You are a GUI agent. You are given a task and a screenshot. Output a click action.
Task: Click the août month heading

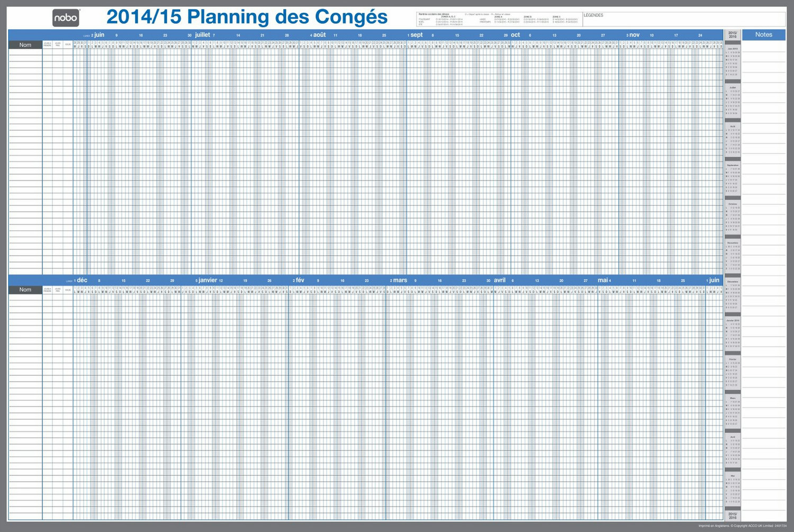[x=319, y=35]
